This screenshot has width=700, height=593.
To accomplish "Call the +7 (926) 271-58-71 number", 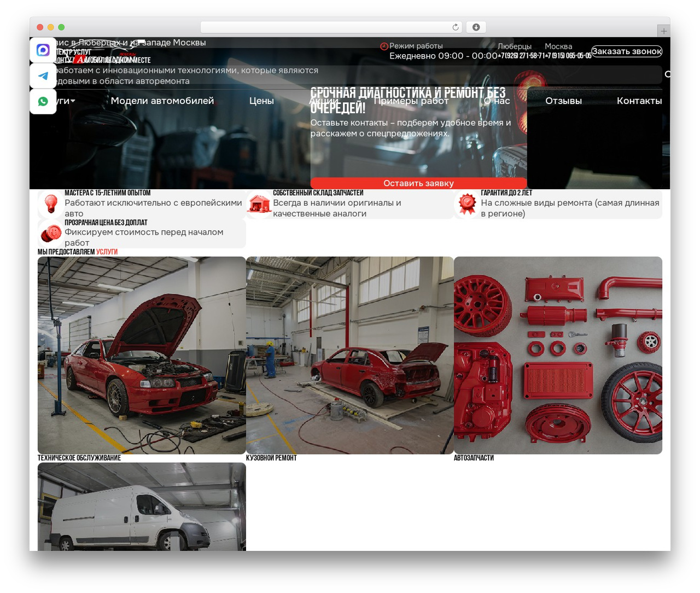I will tap(521, 56).
